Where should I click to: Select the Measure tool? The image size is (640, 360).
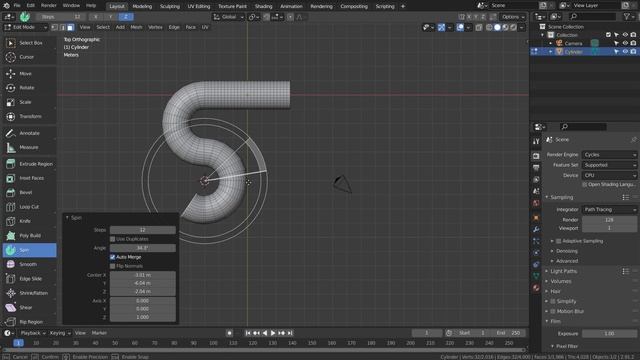pyautogui.click(x=29, y=147)
